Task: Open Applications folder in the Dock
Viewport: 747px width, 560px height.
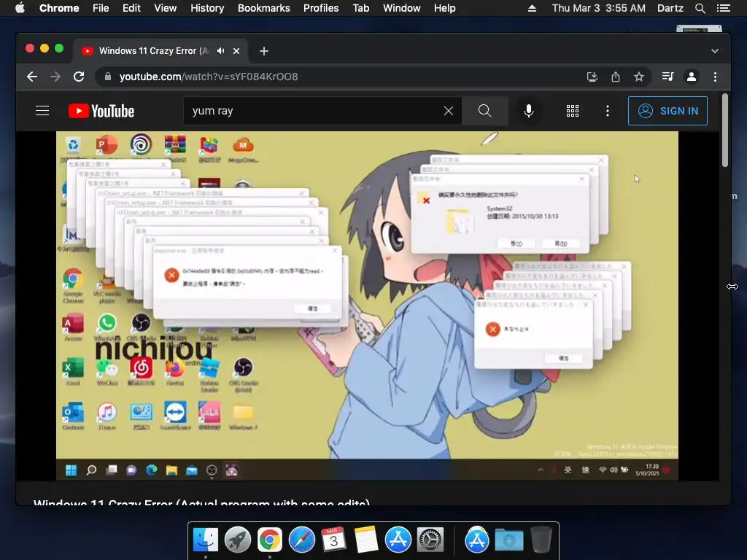Action: click(477, 540)
